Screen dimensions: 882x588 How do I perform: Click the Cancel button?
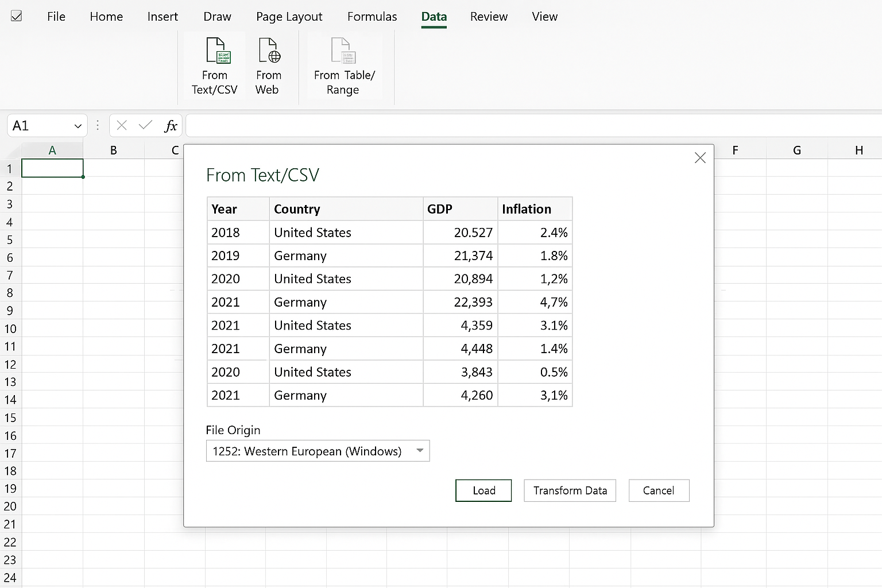(659, 490)
